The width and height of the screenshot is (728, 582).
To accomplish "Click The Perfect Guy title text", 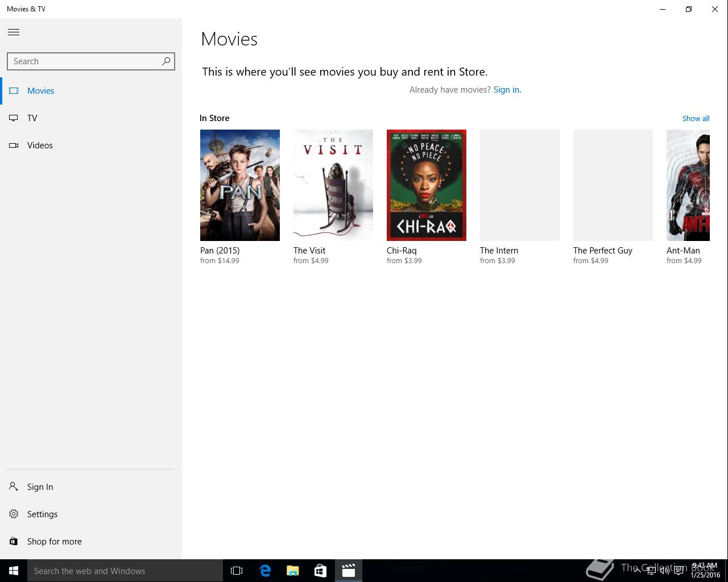I will [x=603, y=251].
